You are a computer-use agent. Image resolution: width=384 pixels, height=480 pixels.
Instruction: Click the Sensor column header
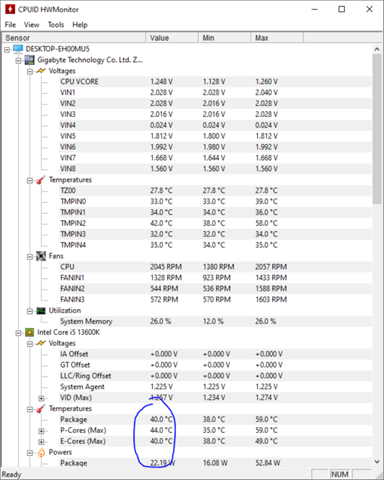74,38
